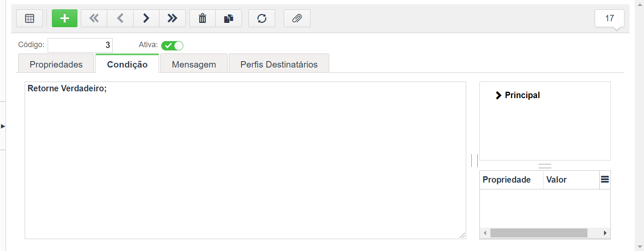Go to the first record
Viewport: 644px width, 251px height.
(x=94, y=18)
